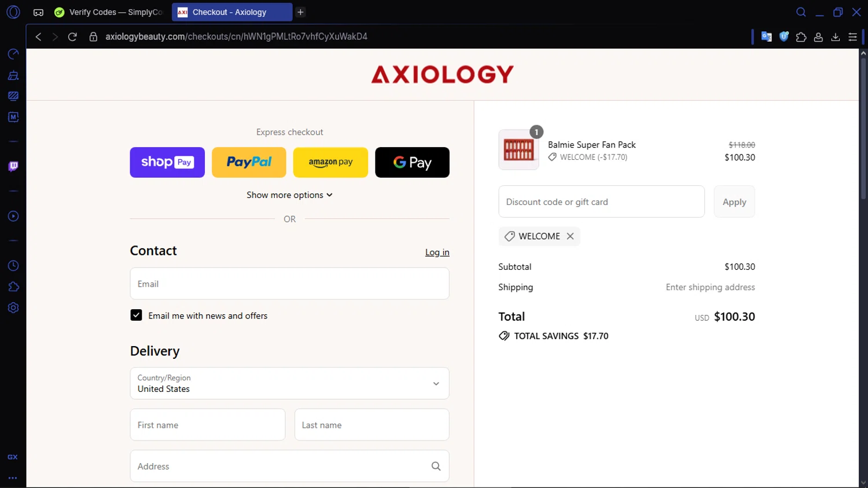This screenshot has width=868, height=488.
Task: Select the Checkout - Axiology tab
Action: (231, 12)
